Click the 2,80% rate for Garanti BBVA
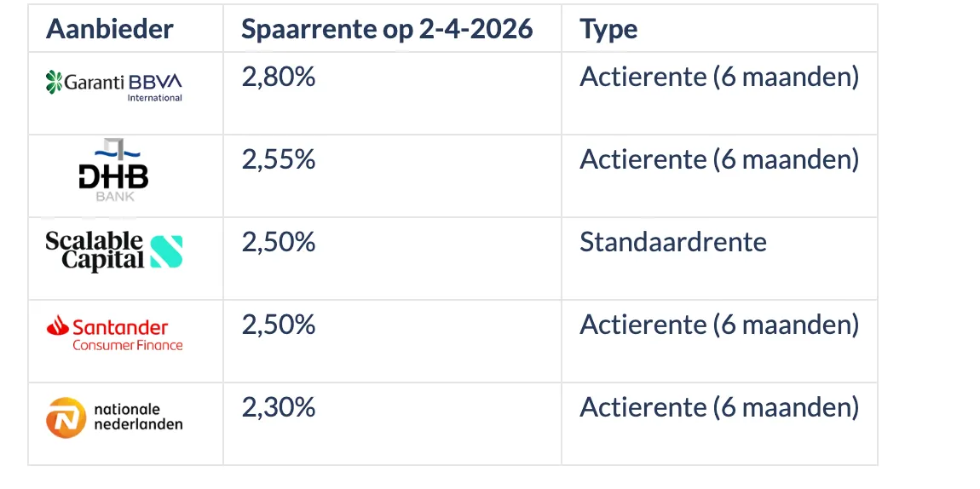Image resolution: width=980 pixels, height=489 pixels. click(x=279, y=78)
